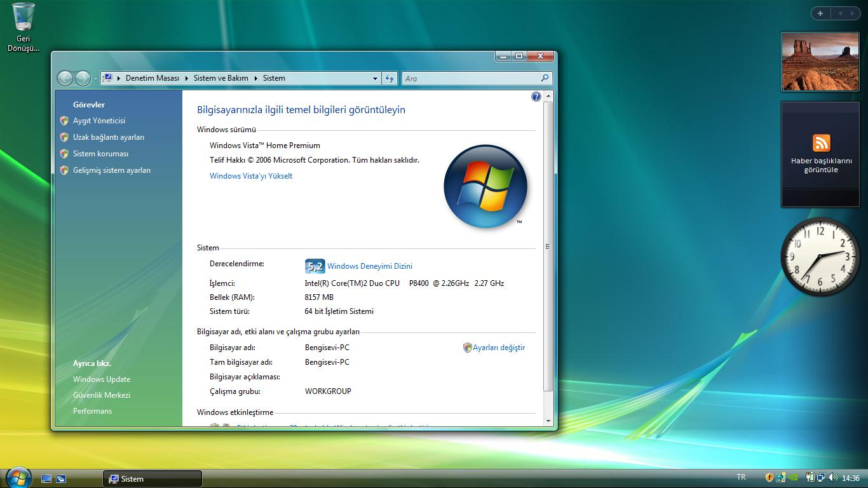Open the Windows Sidebar tray icon
The width and height of the screenshot is (868, 488).
(x=781, y=478)
